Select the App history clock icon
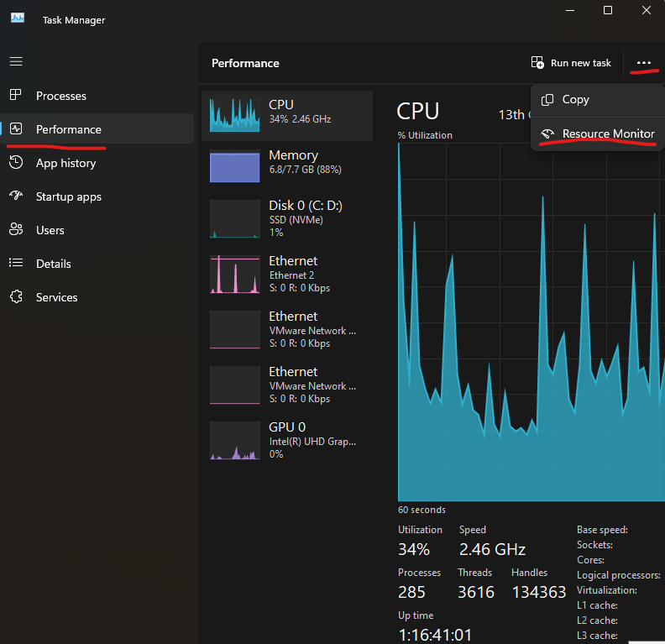This screenshot has height=644, width=665. click(x=16, y=163)
